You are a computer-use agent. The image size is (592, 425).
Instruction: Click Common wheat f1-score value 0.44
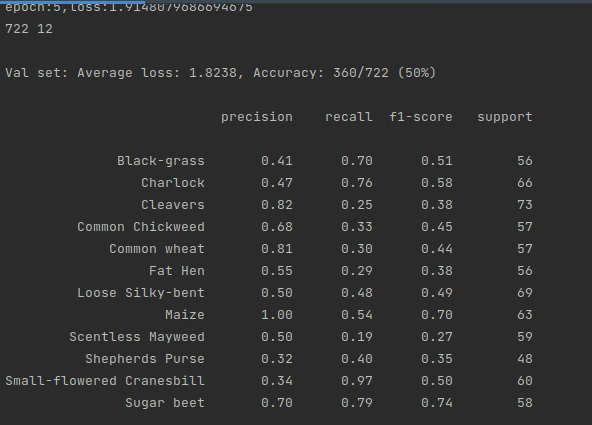tap(437, 249)
